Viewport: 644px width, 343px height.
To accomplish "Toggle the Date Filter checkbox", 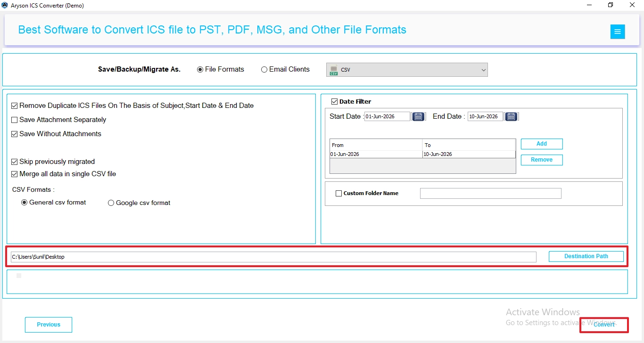I will 335,101.
